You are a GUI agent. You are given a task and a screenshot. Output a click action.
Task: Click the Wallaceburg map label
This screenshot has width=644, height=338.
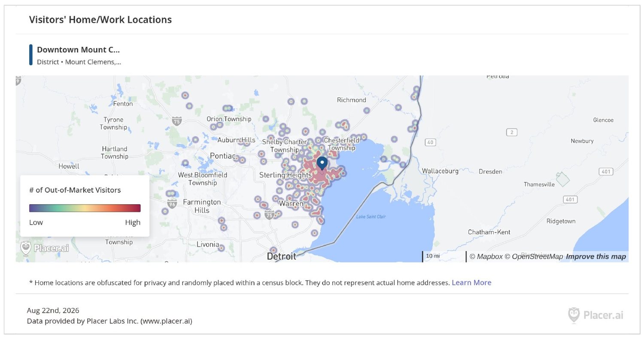click(x=440, y=171)
